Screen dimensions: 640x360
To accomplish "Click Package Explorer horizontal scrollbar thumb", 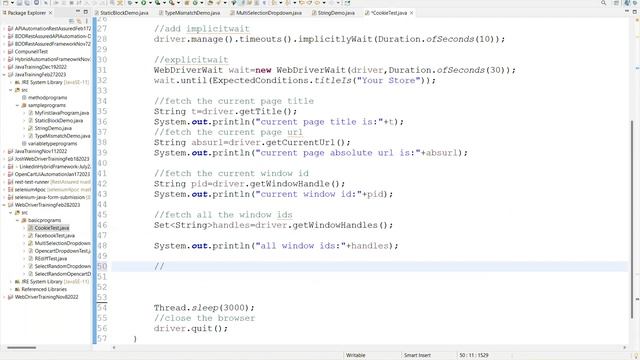I will [x=21, y=347].
